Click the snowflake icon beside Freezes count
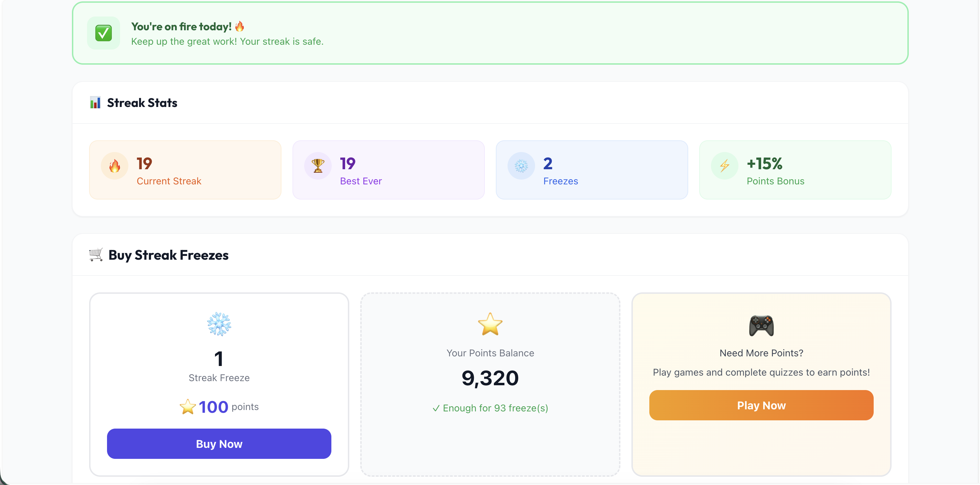Image resolution: width=980 pixels, height=485 pixels. (x=521, y=166)
